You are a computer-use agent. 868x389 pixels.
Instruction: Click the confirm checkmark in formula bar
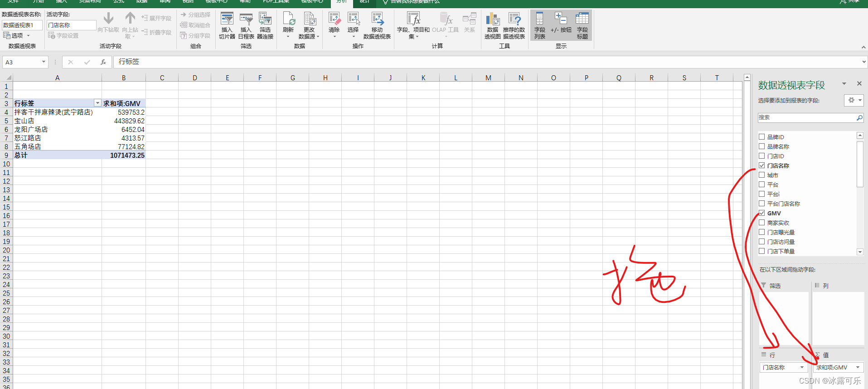pyautogui.click(x=87, y=62)
